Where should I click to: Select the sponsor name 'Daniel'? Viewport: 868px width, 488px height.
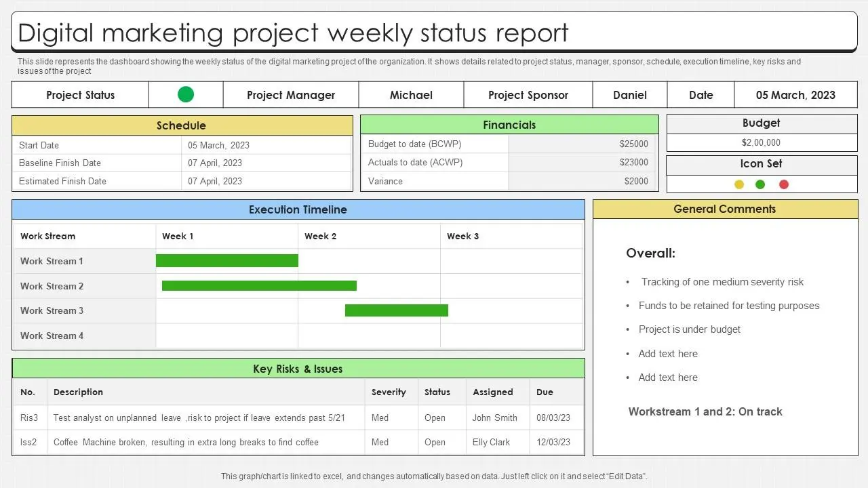pyautogui.click(x=630, y=95)
